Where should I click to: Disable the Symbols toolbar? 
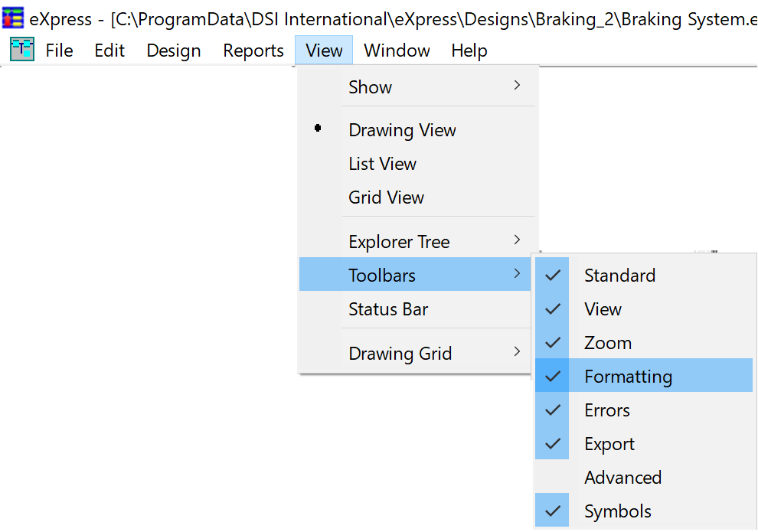(643, 511)
